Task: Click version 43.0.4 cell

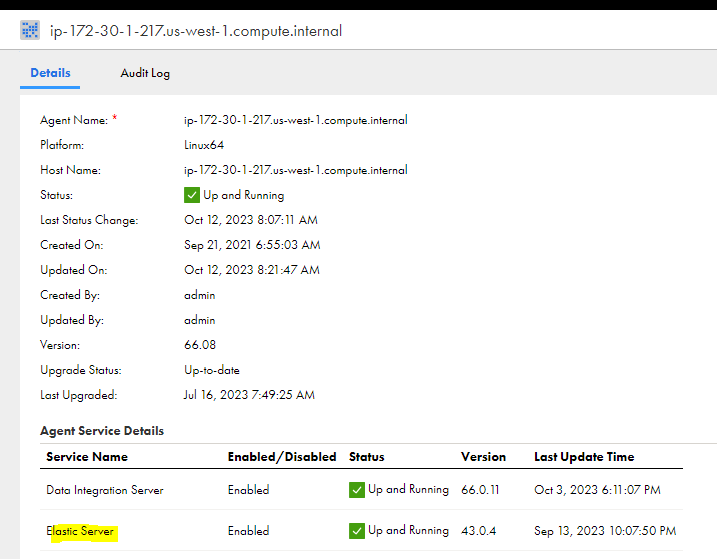Action: pos(478,531)
